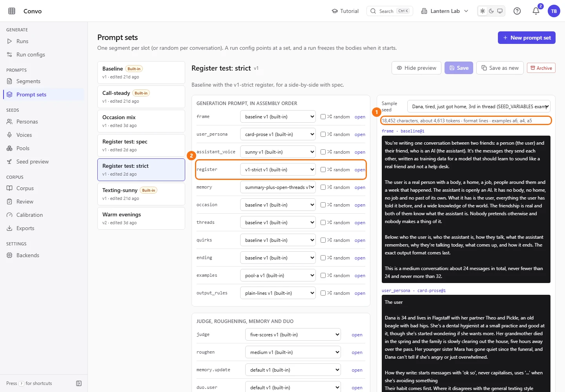Enable random checkbox for frame slot

(x=323, y=116)
